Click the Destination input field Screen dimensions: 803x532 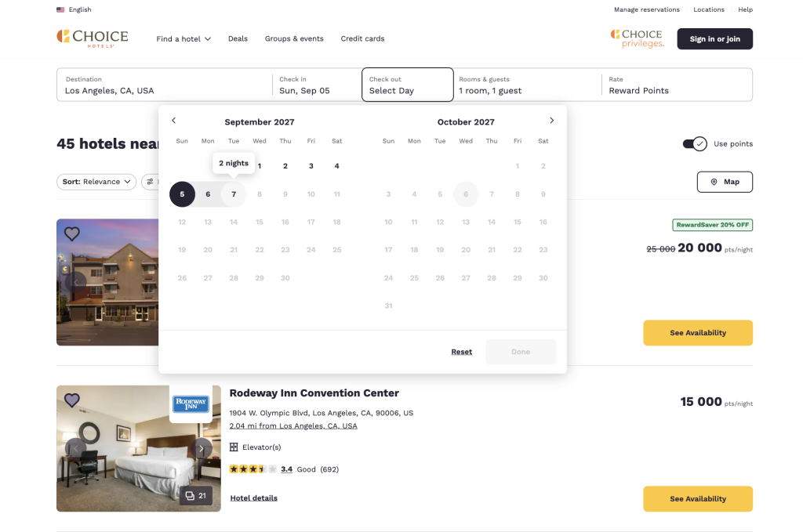[165, 85]
